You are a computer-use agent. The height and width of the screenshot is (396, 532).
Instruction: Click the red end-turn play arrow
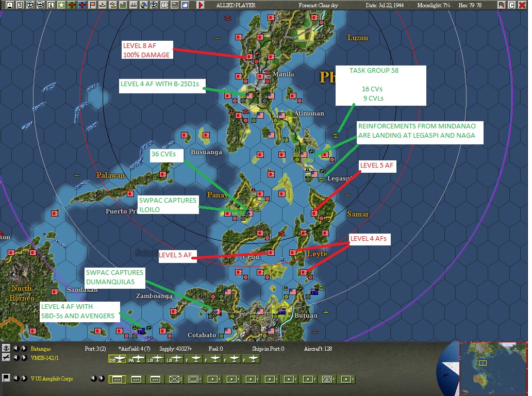pyautogui.click(x=201, y=5)
